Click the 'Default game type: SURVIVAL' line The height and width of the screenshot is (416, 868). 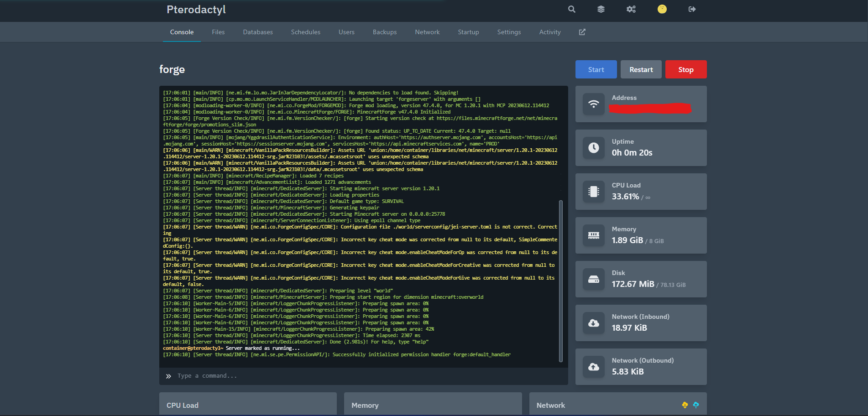tap(283, 201)
